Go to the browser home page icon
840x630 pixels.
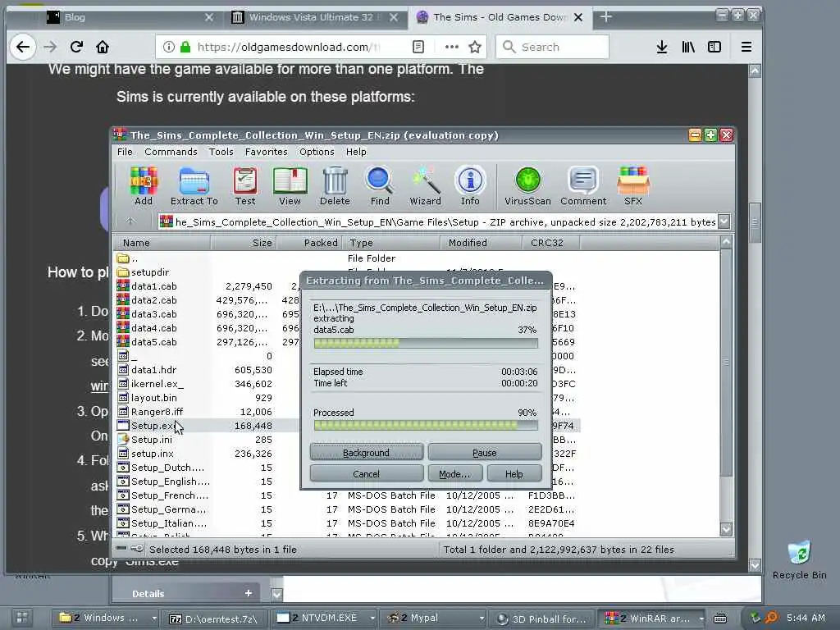103,47
